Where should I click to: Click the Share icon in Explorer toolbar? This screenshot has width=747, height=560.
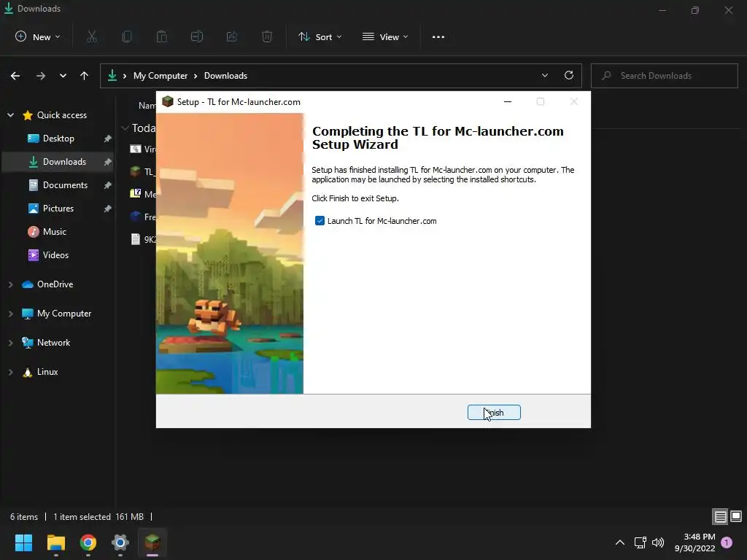232,36
